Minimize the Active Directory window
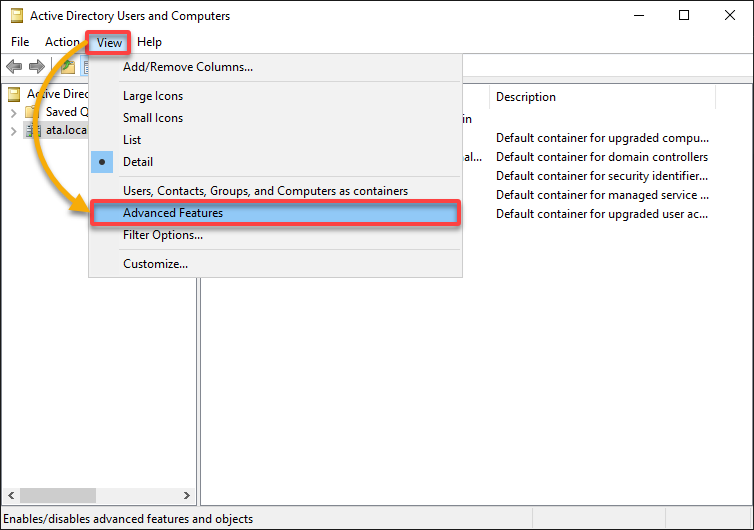The width and height of the screenshot is (754, 530). click(x=639, y=15)
